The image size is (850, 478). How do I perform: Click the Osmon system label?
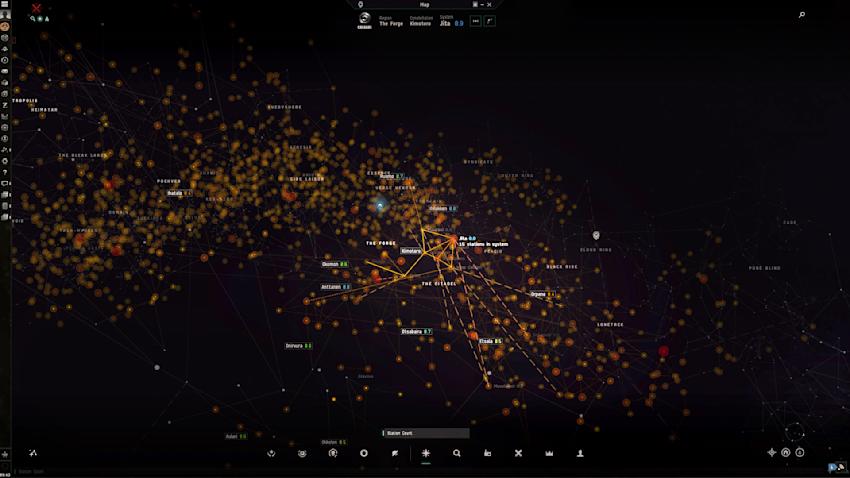click(335, 264)
